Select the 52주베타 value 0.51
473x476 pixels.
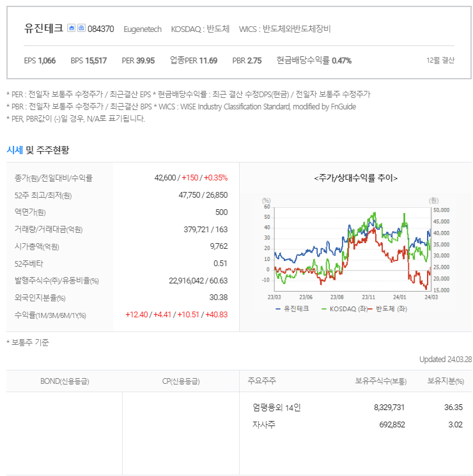pyautogui.click(x=220, y=264)
